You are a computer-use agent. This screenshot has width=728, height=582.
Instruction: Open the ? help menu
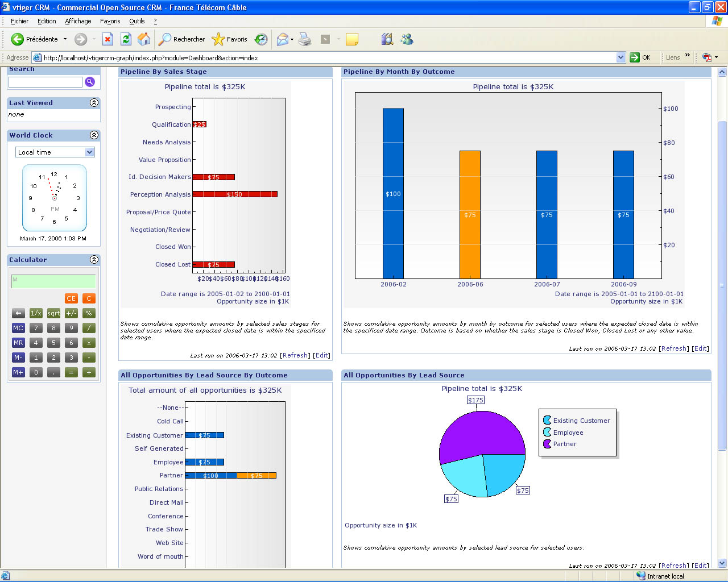click(155, 21)
